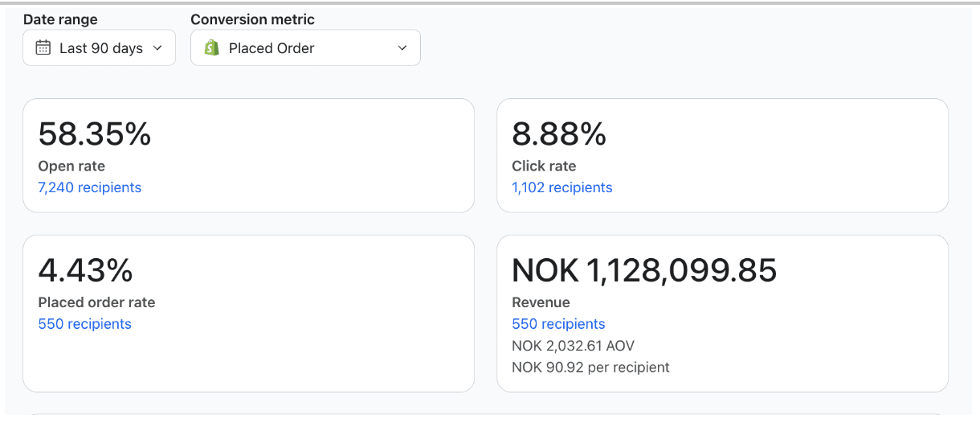Click the 58.35% open rate figure
Screen dimensions: 980x423
coord(95,134)
